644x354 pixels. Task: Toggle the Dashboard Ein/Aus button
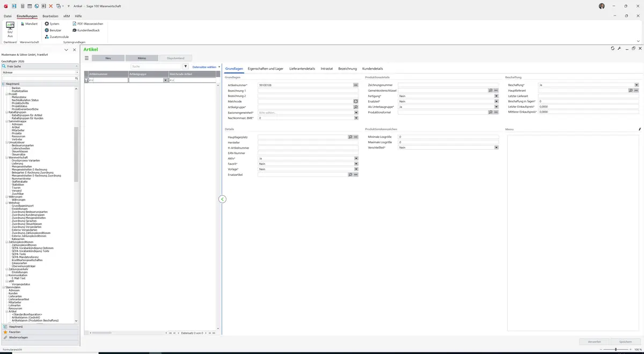(10, 29)
